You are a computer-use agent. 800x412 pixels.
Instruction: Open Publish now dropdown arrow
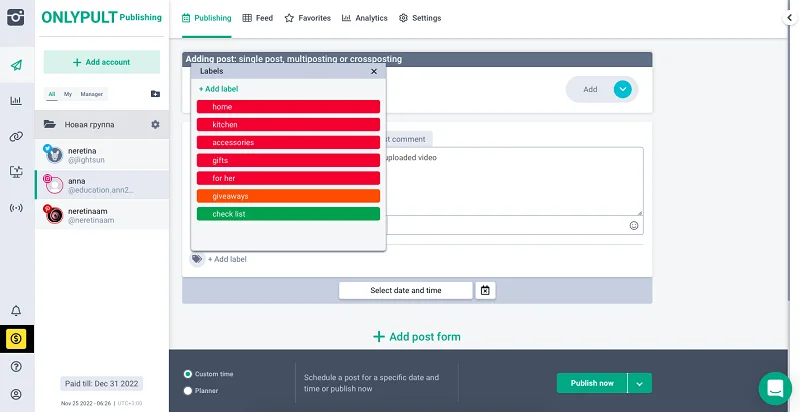640,383
